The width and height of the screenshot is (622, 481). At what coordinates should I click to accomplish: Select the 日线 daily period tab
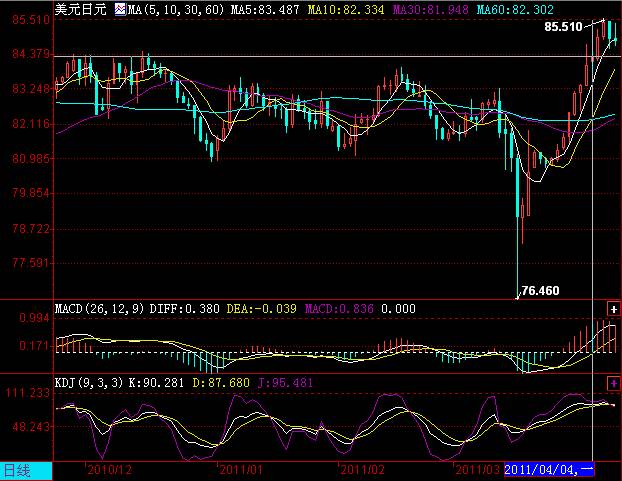[26, 471]
